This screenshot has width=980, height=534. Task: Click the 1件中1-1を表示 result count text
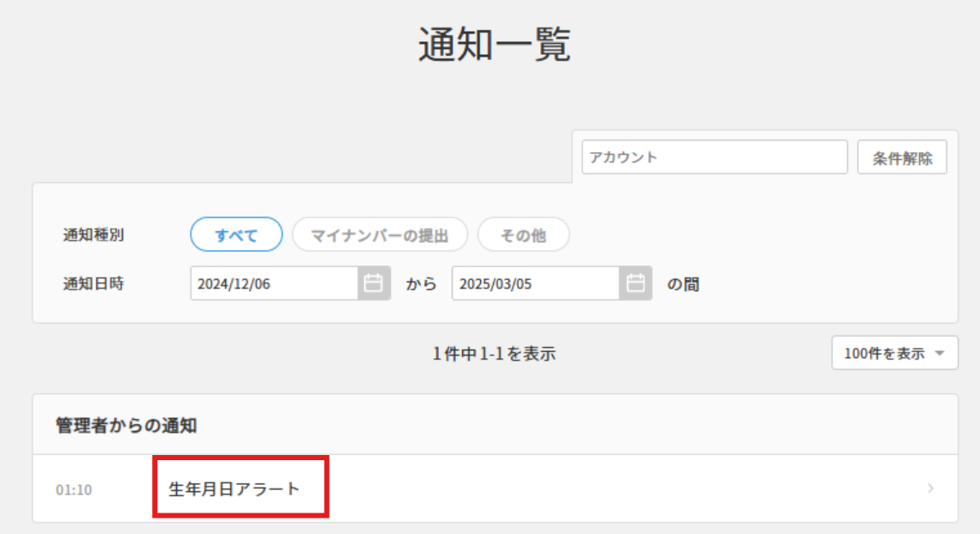[494, 353]
